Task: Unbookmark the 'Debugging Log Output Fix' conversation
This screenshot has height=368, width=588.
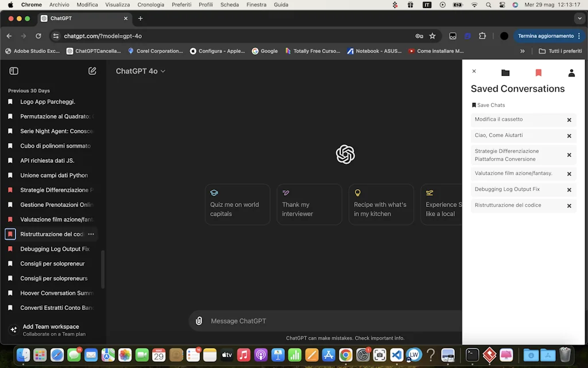Action: (9, 248)
